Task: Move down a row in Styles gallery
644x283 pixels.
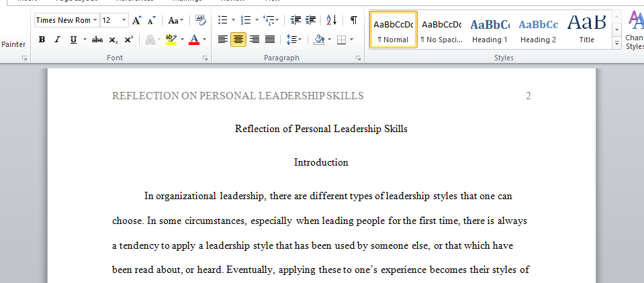Action: 616,30
